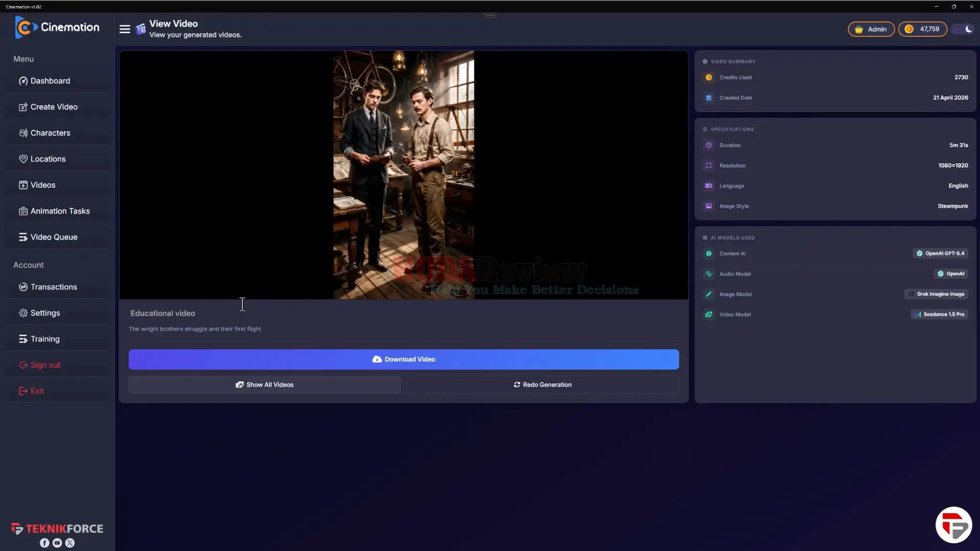The width and height of the screenshot is (980, 551).
Task: Select the Locations pin icon
Action: (x=23, y=159)
